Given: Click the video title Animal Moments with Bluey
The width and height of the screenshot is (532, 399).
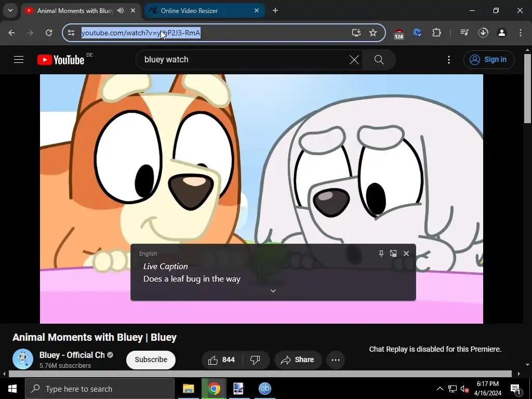Looking at the screenshot, I should coord(95,337).
